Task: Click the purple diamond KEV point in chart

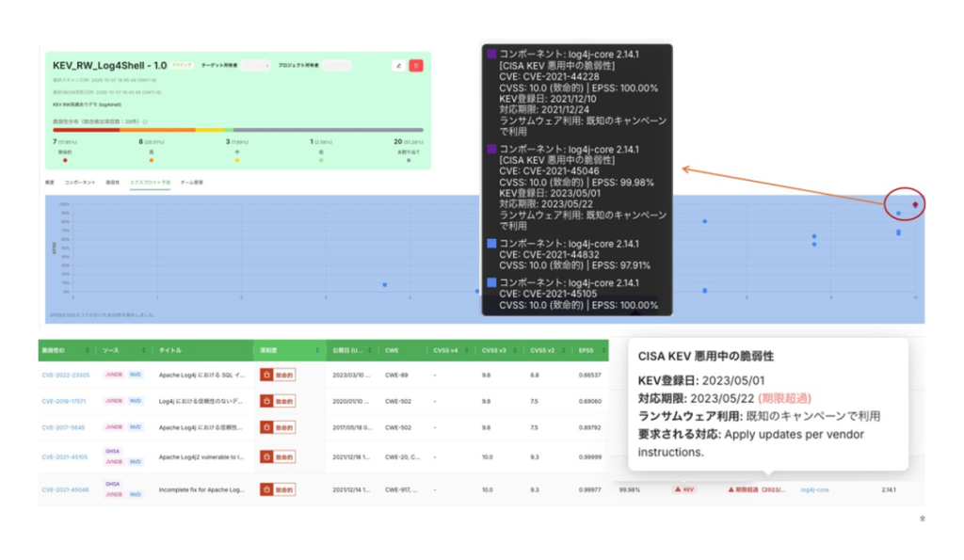Action: coord(915,204)
